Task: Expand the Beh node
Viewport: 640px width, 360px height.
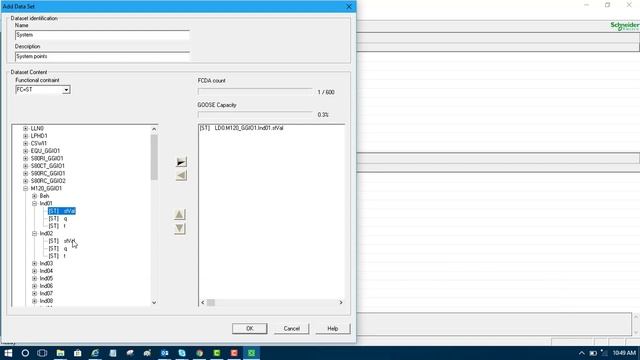Action: [x=35, y=196]
